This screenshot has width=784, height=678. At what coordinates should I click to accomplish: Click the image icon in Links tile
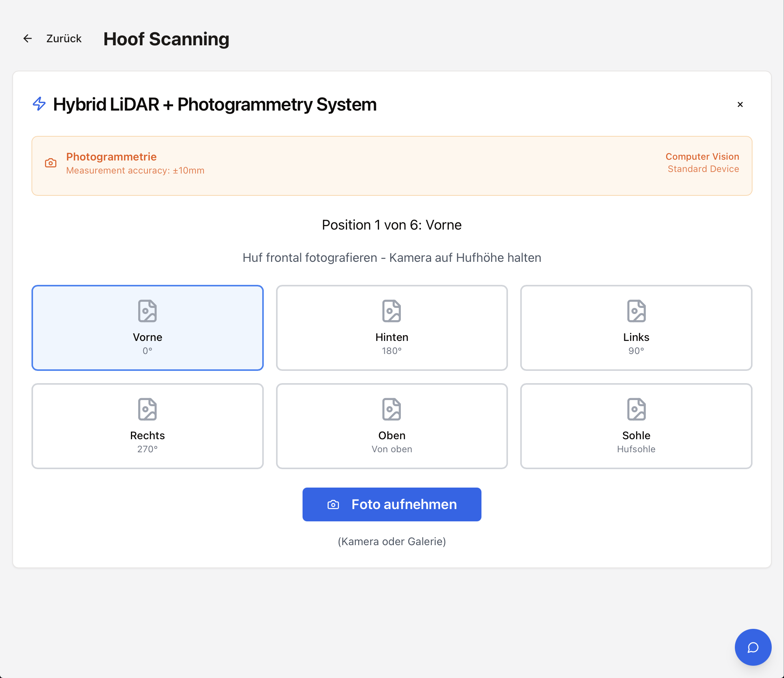click(636, 311)
